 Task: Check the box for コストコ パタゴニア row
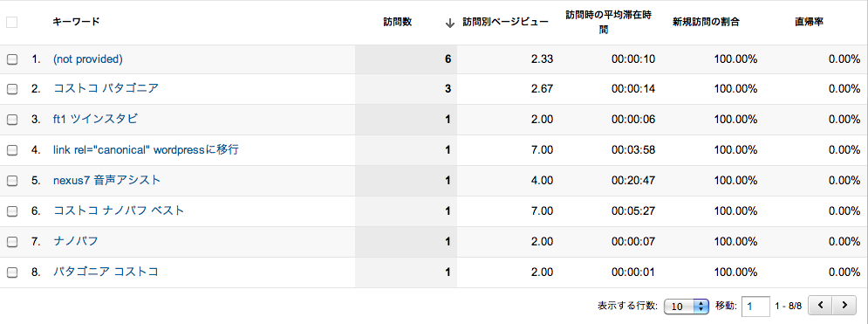point(11,88)
